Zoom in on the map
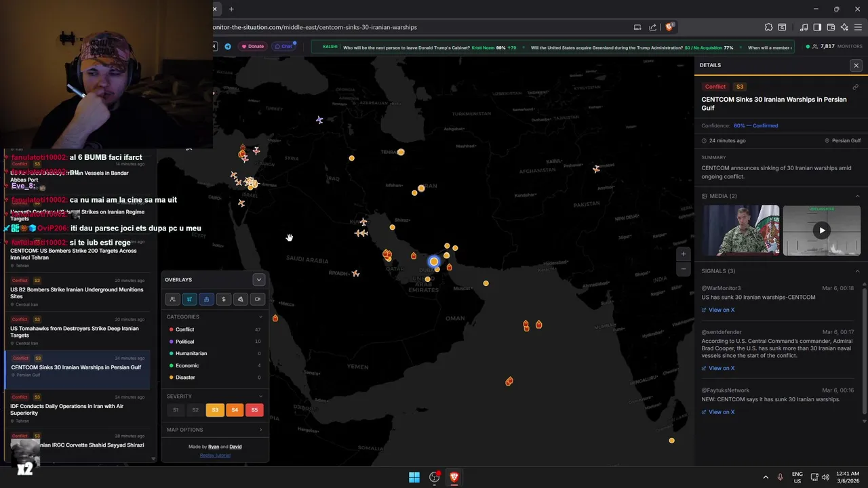This screenshot has height=488, width=868. tap(683, 254)
